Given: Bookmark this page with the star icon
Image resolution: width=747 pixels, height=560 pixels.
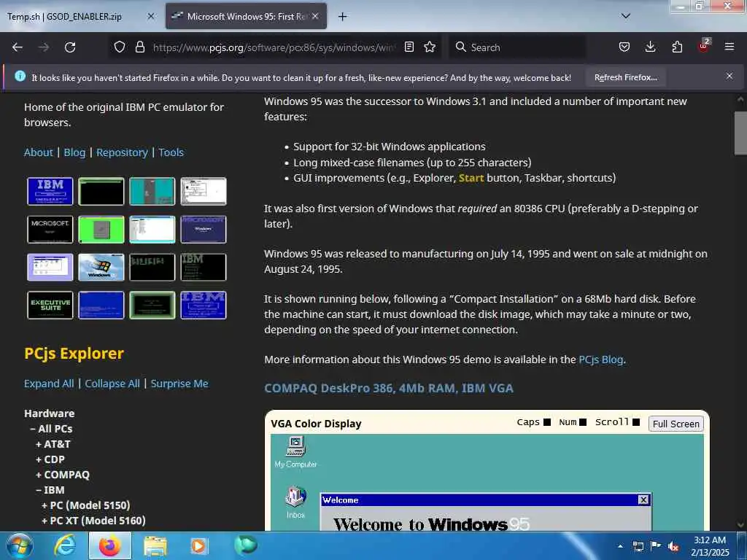Looking at the screenshot, I should (430, 47).
